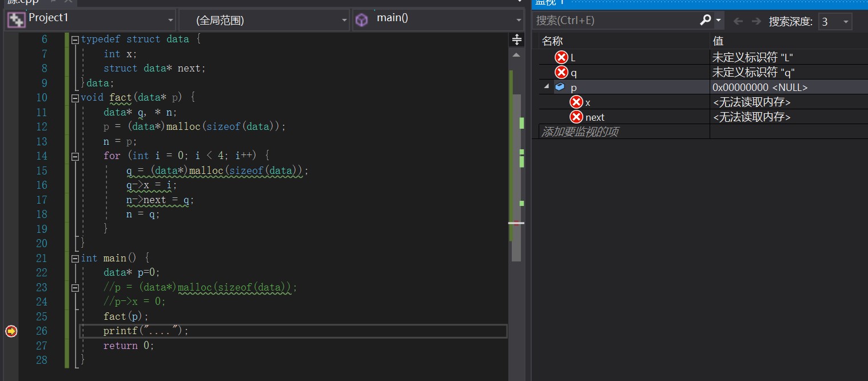The image size is (868, 381).
Task: Click code line n->next = q;
Action: [x=160, y=200]
